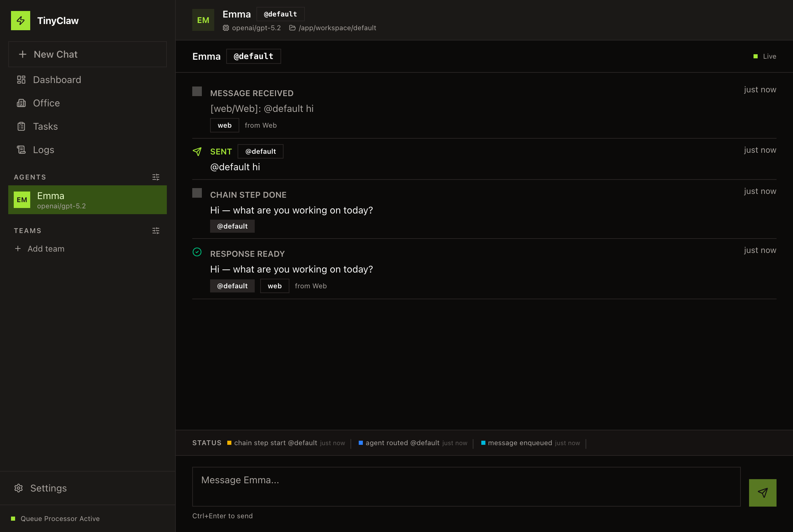
Task: Check the MESSAGE RECEIVED event checkbox
Action: (x=197, y=92)
